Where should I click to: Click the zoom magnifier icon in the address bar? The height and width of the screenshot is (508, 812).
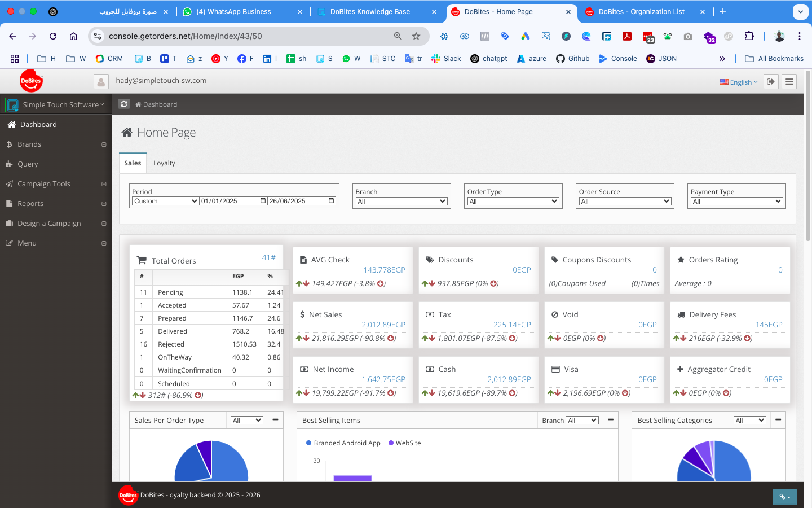coord(398,36)
